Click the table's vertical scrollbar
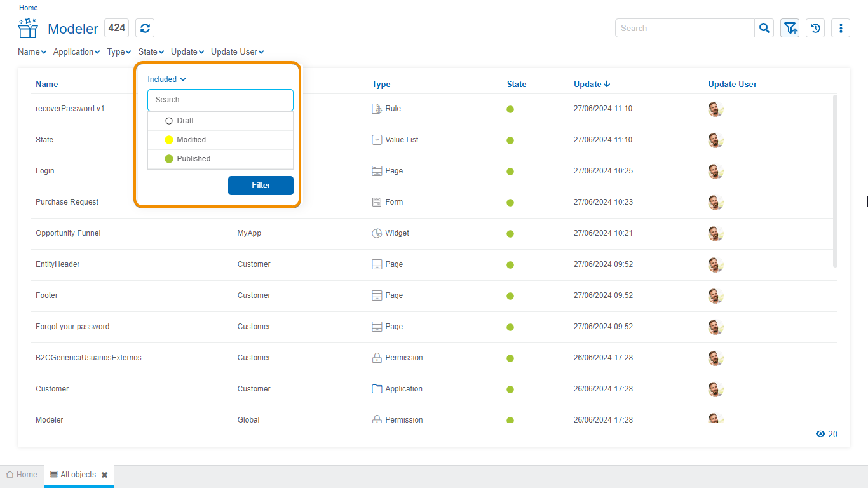Viewport: 868px width, 488px height. [834, 181]
